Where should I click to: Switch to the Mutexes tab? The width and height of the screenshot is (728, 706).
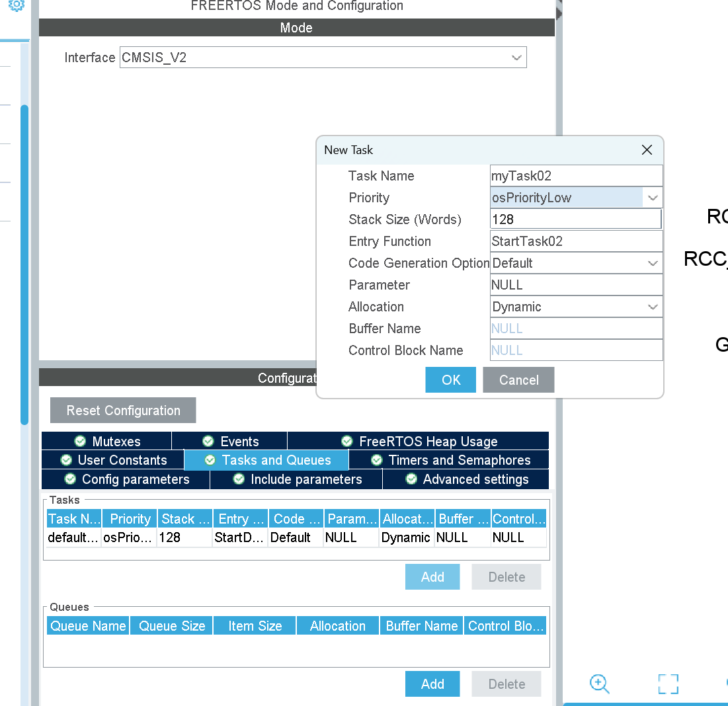[106, 441]
